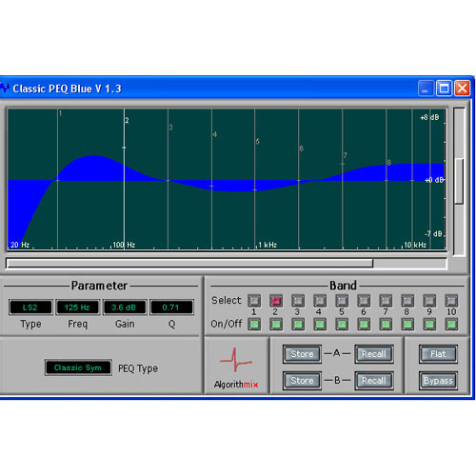Toggle band 2 On/Off green switch
476x476 pixels.
click(276, 325)
